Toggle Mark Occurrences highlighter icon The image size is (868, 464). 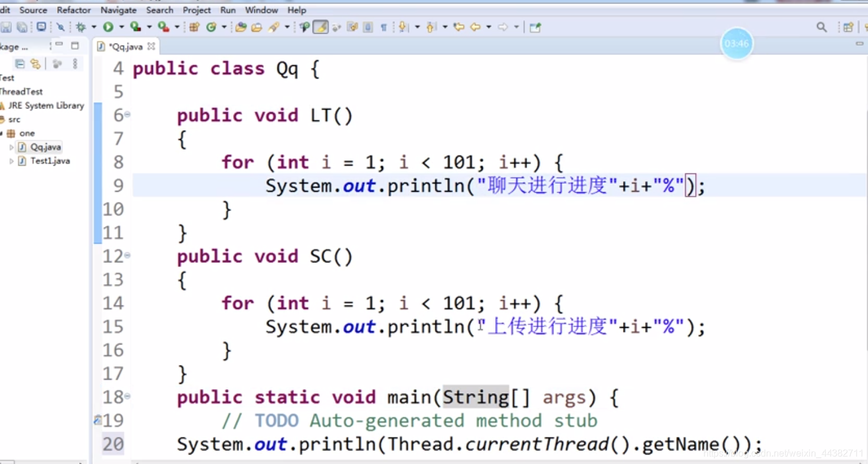pyautogui.click(x=320, y=27)
